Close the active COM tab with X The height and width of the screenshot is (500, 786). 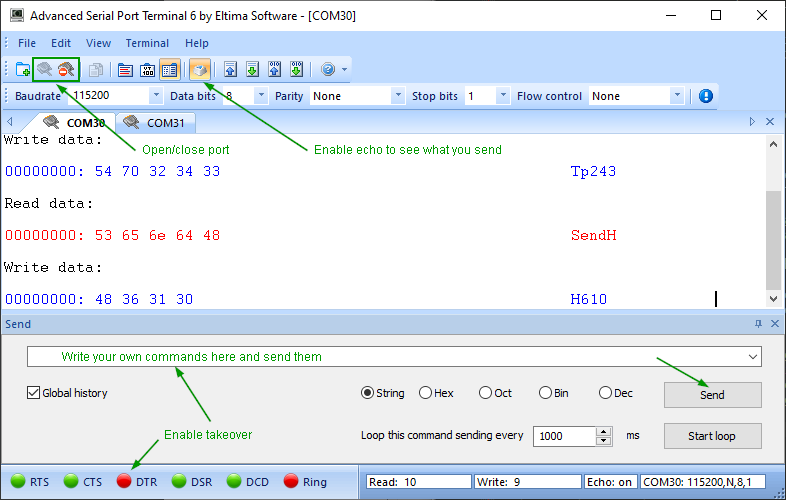tap(770, 122)
